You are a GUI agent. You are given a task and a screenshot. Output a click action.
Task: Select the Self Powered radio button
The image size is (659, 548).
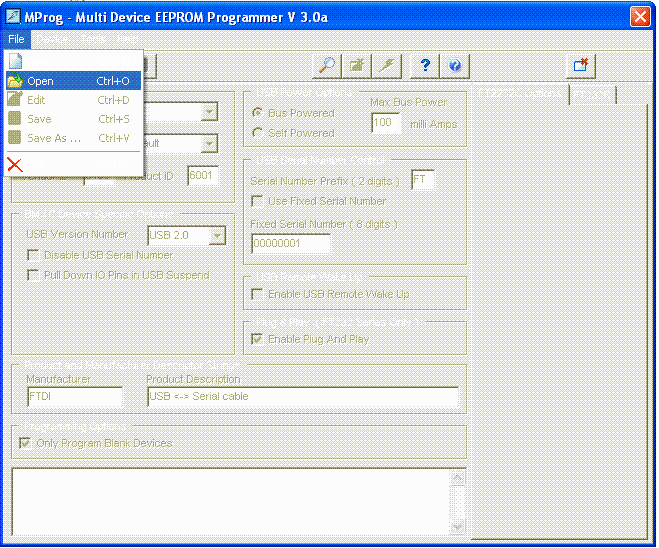coord(258,132)
